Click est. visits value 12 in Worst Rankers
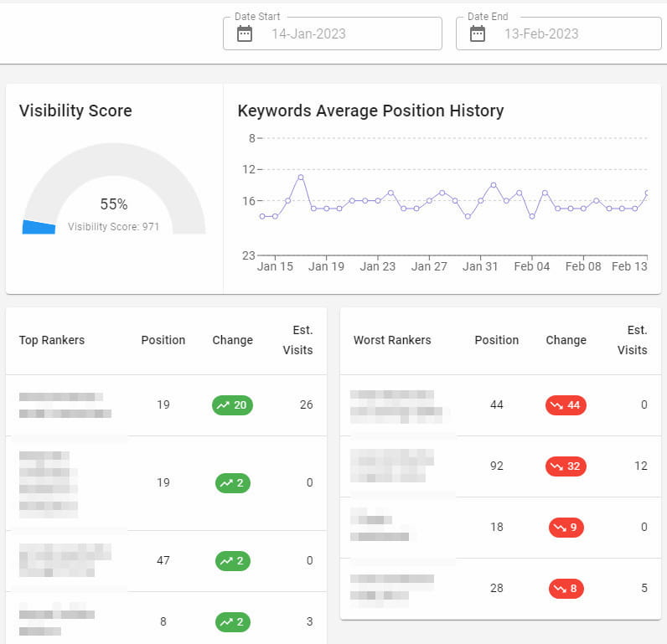 coord(641,466)
